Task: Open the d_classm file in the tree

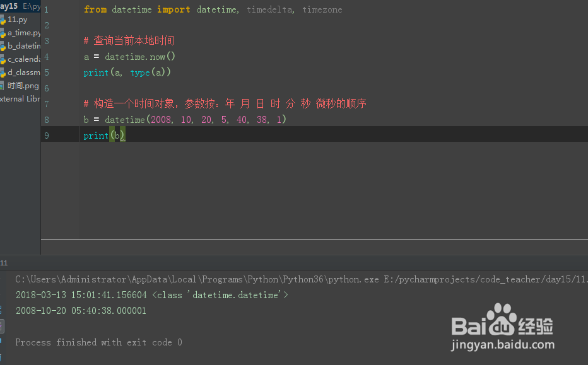Action: point(24,72)
